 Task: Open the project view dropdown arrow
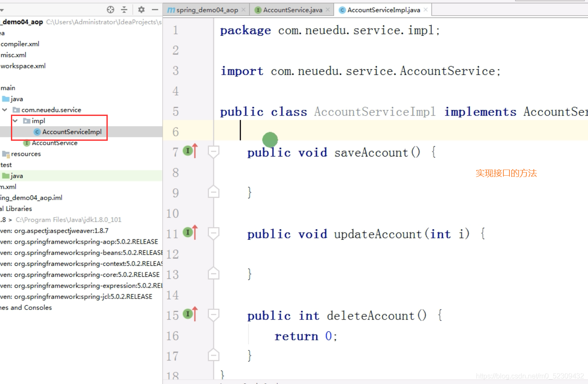[2, 10]
